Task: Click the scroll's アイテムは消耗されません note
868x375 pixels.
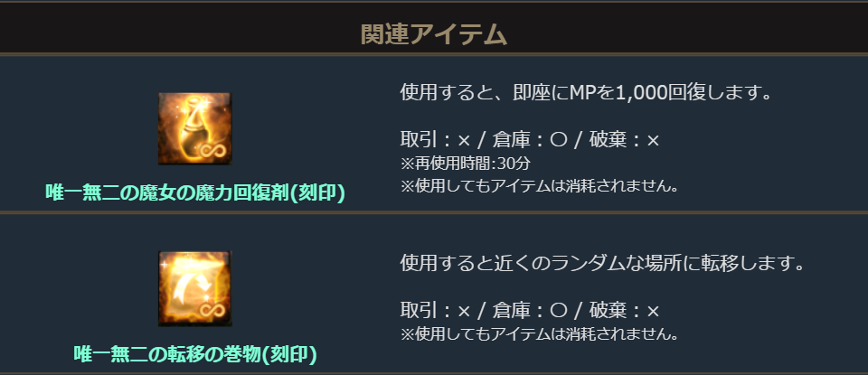Action: pyautogui.click(x=539, y=334)
